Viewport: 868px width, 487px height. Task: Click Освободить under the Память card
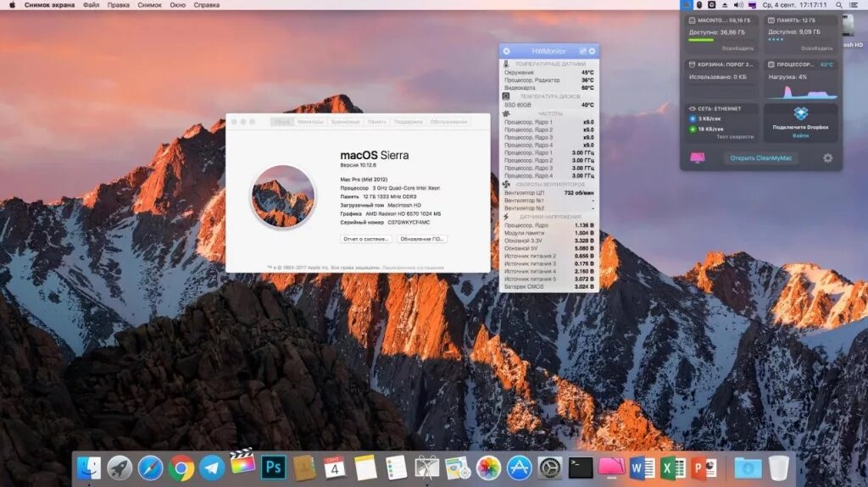pyautogui.click(x=816, y=49)
